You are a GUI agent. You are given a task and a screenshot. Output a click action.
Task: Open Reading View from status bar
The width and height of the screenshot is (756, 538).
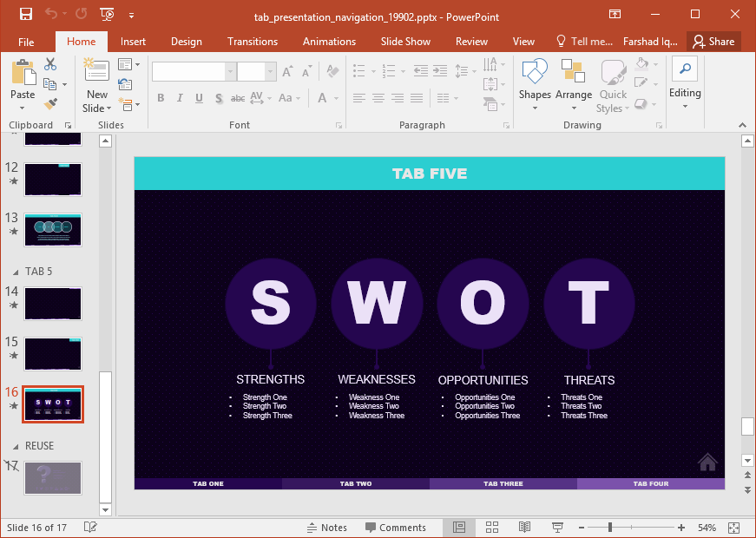(524, 528)
